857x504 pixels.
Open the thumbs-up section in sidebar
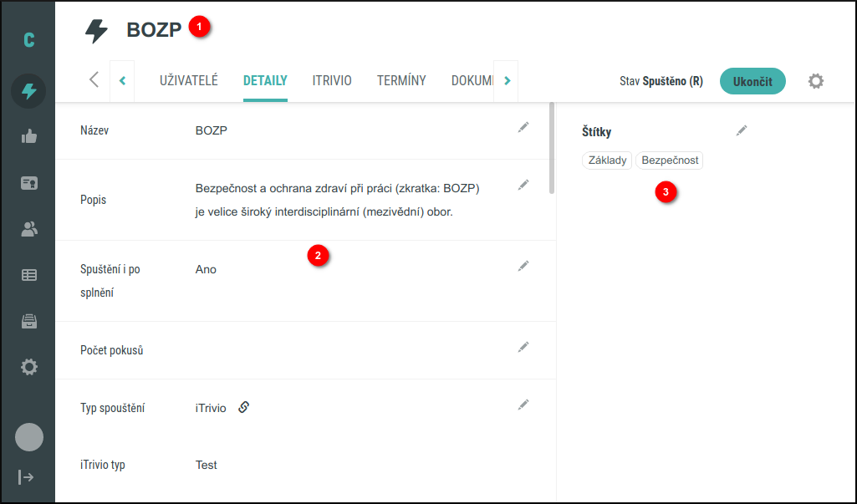28,137
